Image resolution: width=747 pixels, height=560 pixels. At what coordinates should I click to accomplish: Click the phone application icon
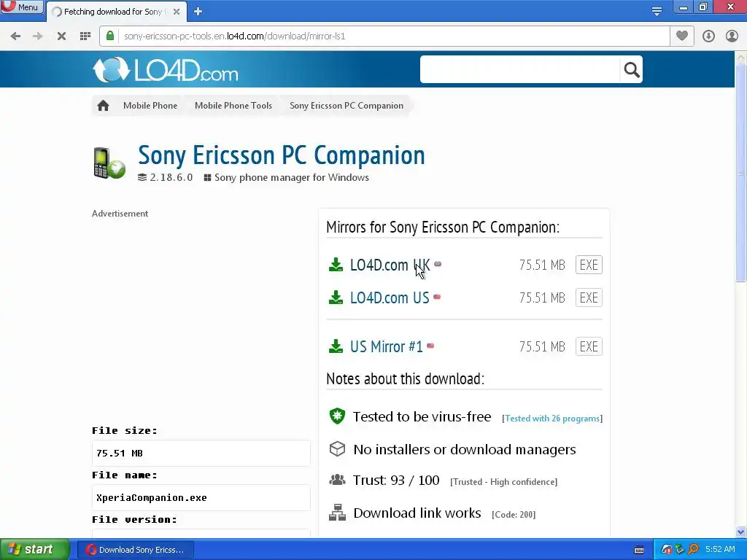tap(109, 163)
